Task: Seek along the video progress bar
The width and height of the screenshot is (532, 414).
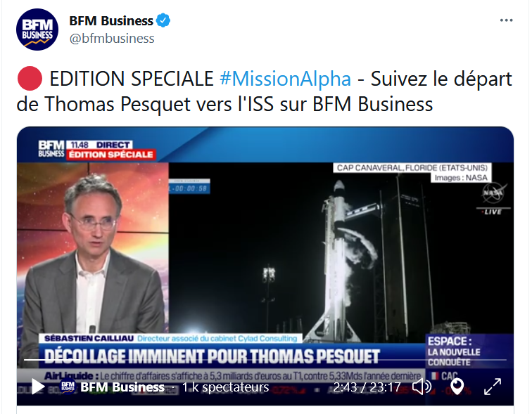Action: coord(265,359)
